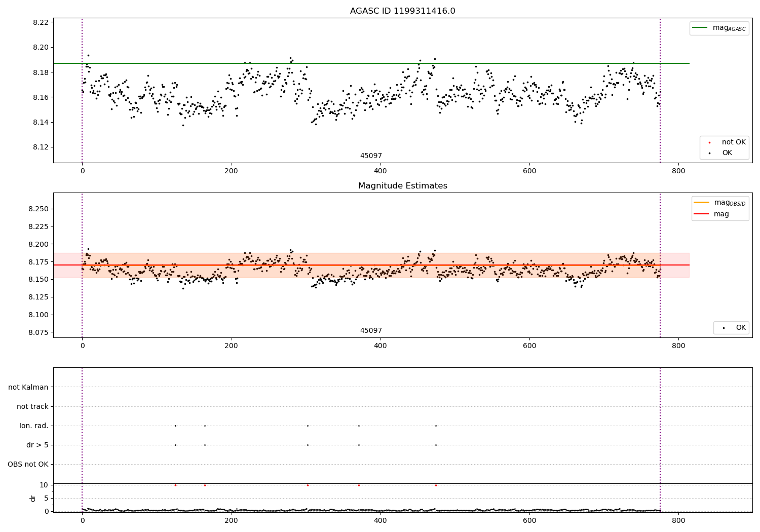Viewport: 760px width, 532px height.
Task: Click the 'OBS not OK' row label
Action: tap(28, 464)
